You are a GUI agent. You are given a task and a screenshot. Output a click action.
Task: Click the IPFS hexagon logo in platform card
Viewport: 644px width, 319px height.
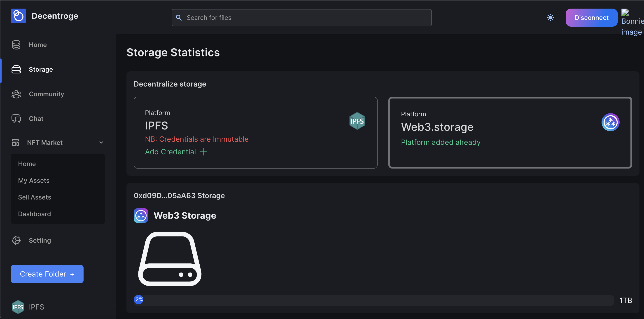point(357,121)
